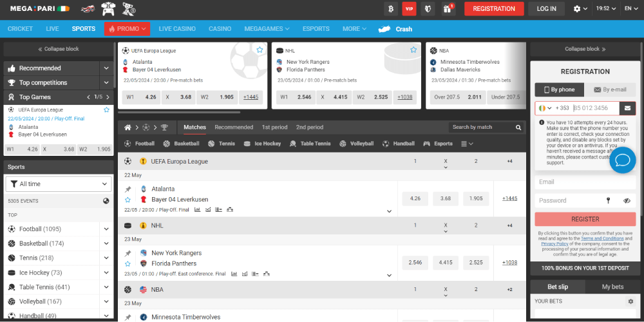The width and height of the screenshot is (644, 322).
Task: Expand the Football sports category
Action: point(106,229)
